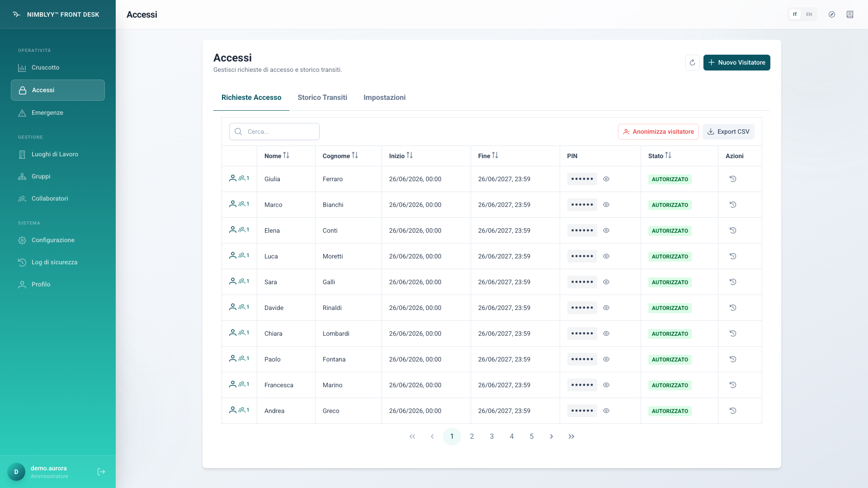Open the Impostazioni tab
The image size is (868, 488).
pyautogui.click(x=384, y=98)
